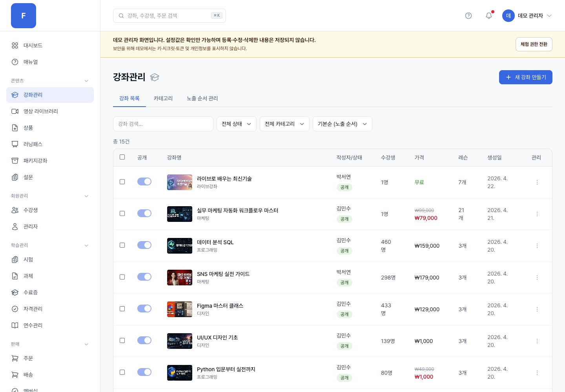
Task: Open the help question mark icon in header
Action: [x=468, y=16]
